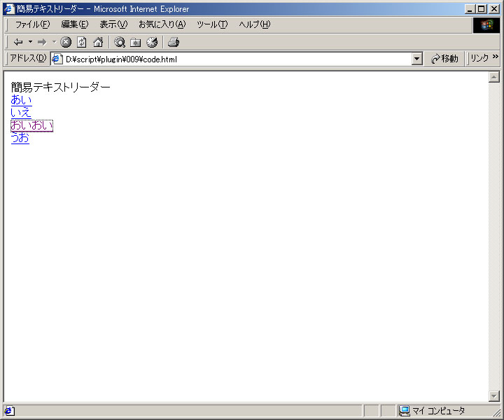Follow the うお link
Viewport: 504px width, 420px height.
coord(20,138)
